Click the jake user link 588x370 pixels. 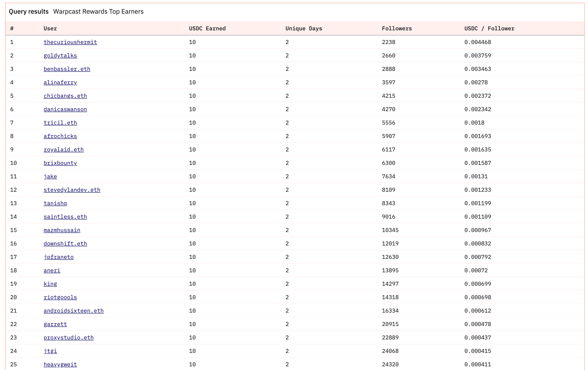50,176
